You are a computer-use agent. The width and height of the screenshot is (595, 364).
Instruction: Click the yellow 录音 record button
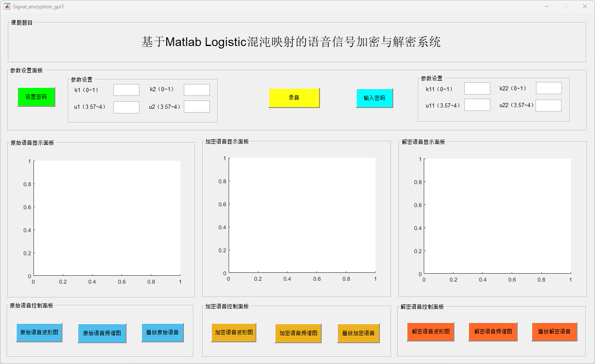294,98
